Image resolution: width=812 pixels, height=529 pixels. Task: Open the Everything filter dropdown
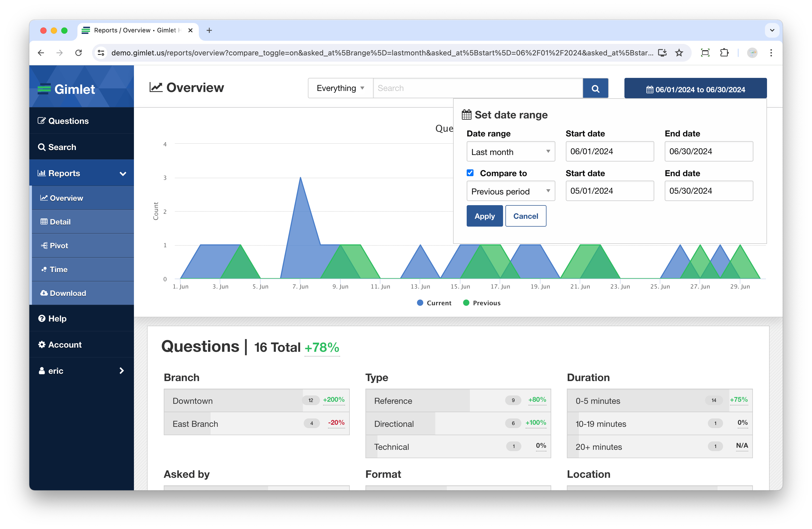[340, 88]
